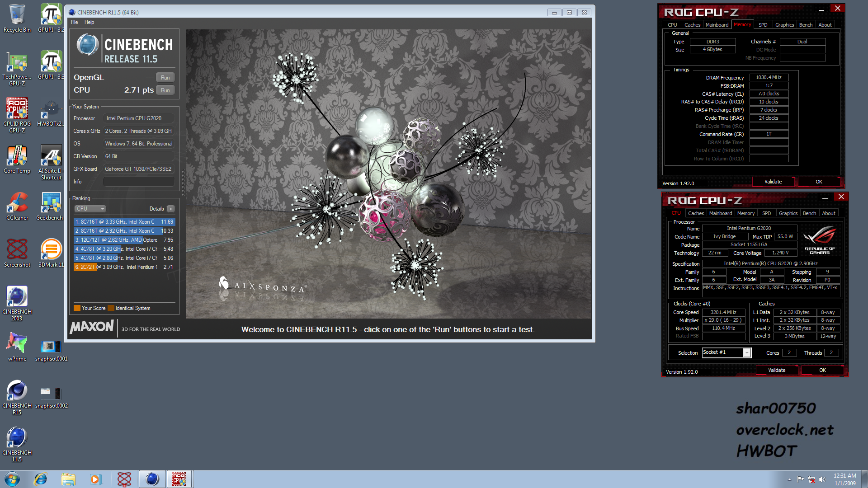Switch to Cinebench taskbar button
868x488 pixels.
point(152,479)
